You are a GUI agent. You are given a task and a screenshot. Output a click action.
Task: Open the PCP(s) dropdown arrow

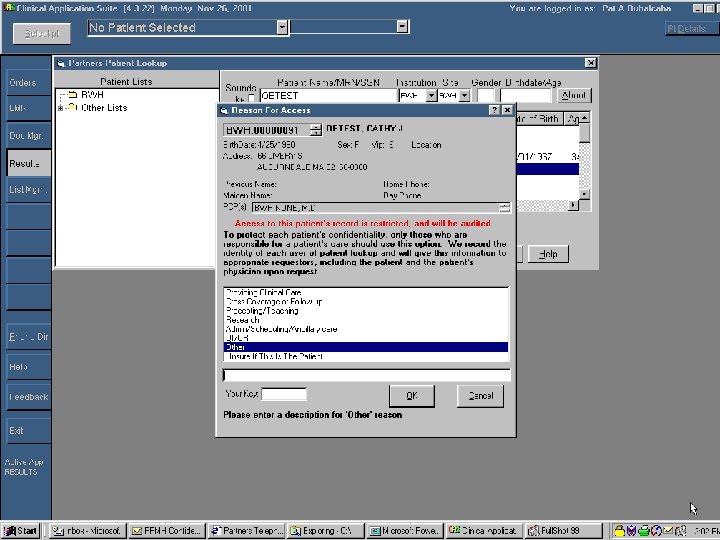pyautogui.click(x=505, y=208)
